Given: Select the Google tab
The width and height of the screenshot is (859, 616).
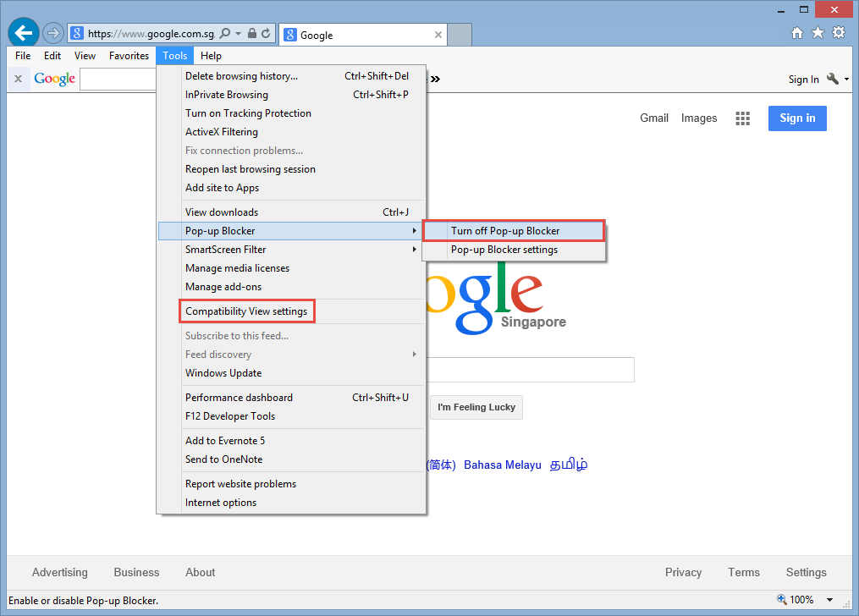Looking at the screenshot, I should [363, 35].
